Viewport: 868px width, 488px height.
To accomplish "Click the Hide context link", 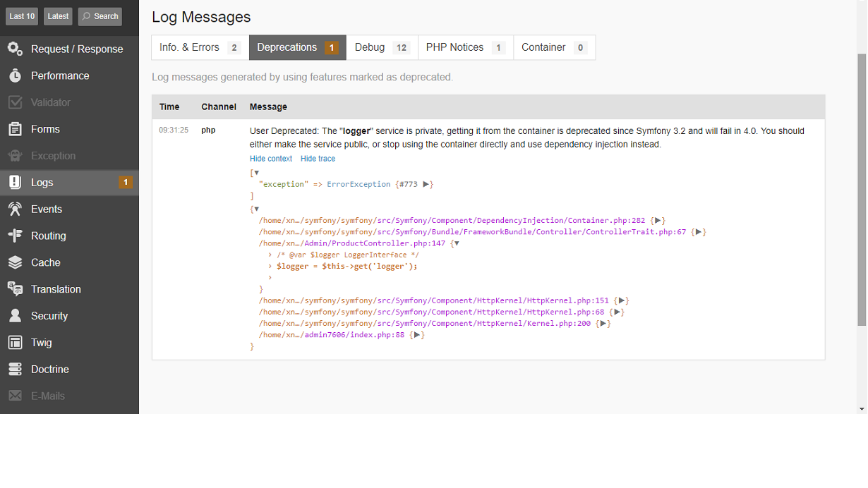I will 271,159.
